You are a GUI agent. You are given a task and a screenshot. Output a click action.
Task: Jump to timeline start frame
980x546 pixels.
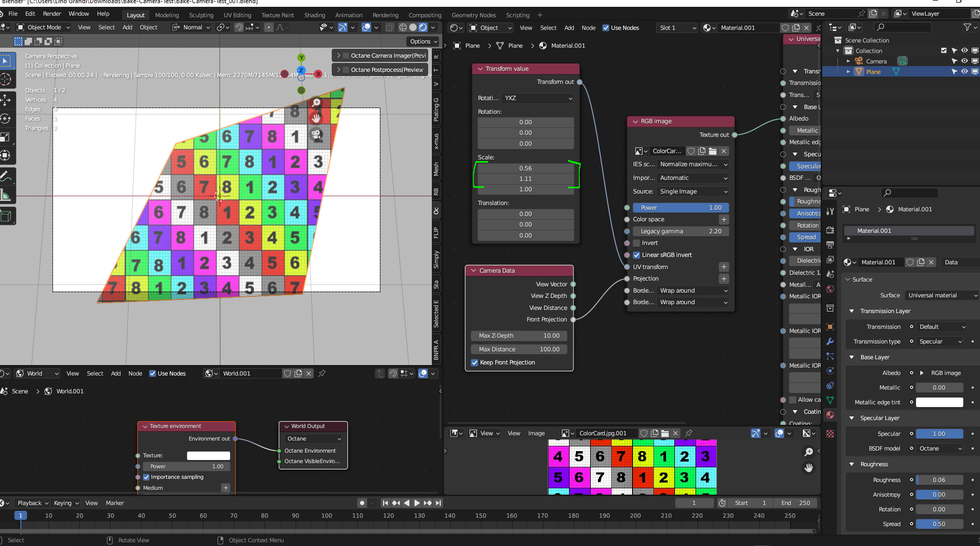point(385,503)
